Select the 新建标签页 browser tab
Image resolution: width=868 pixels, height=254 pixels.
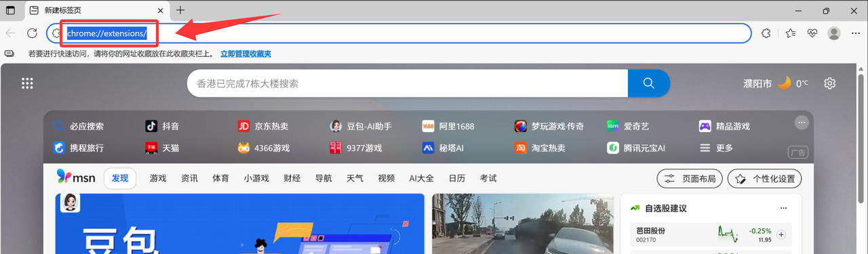[96, 10]
